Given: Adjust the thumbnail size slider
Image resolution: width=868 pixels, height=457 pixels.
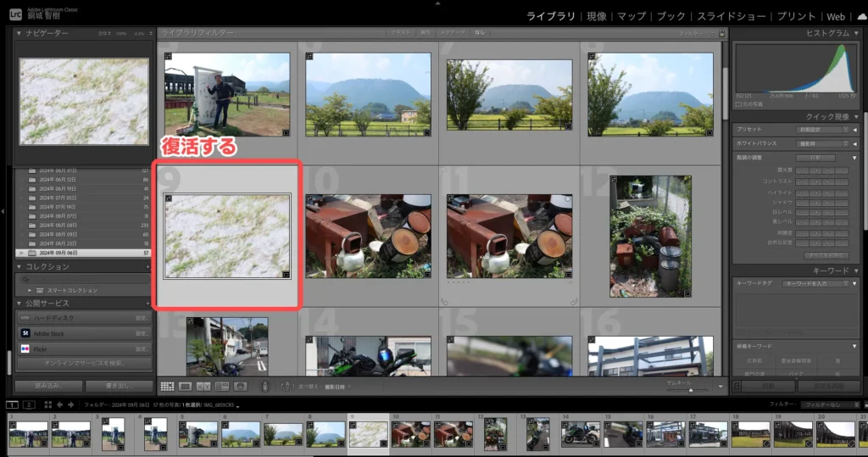Looking at the screenshot, I should point(692,389).
